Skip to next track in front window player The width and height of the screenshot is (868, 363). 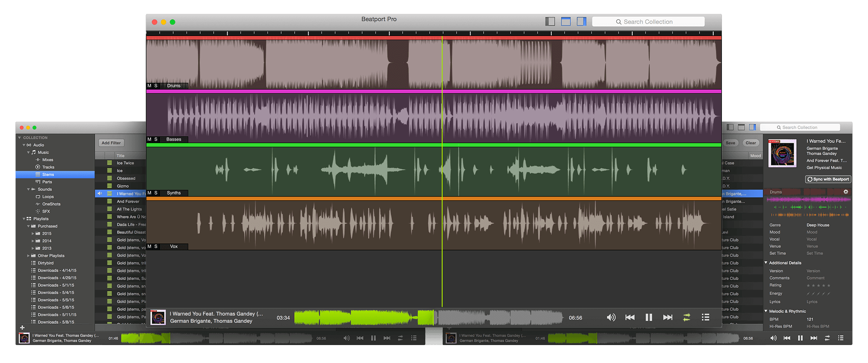point(668,317)
